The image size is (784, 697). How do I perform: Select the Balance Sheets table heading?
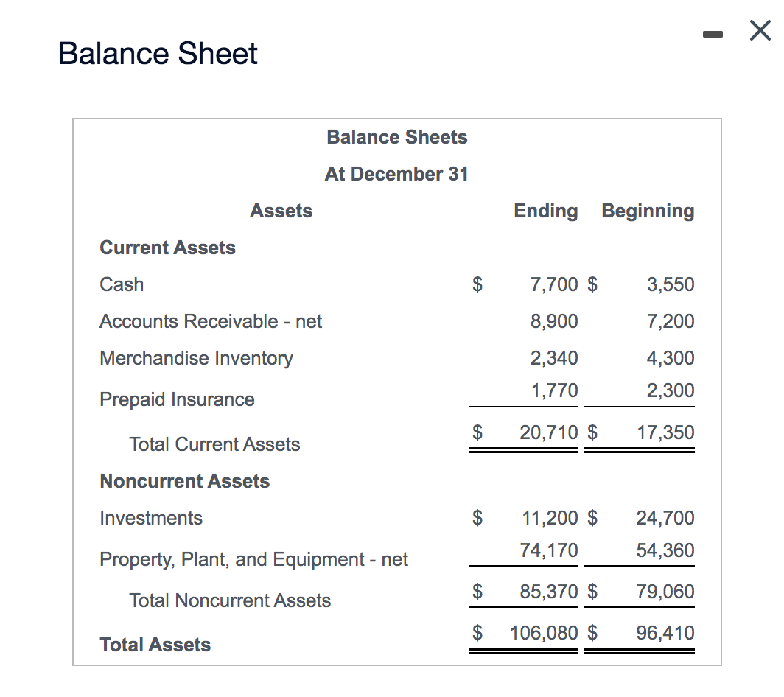pos(397,137)
